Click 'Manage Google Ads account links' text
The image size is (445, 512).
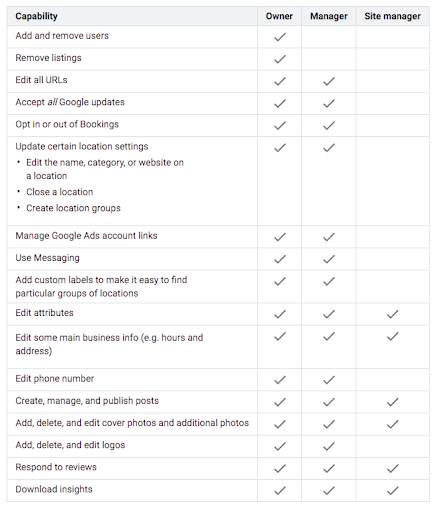(x=86, y=236)
